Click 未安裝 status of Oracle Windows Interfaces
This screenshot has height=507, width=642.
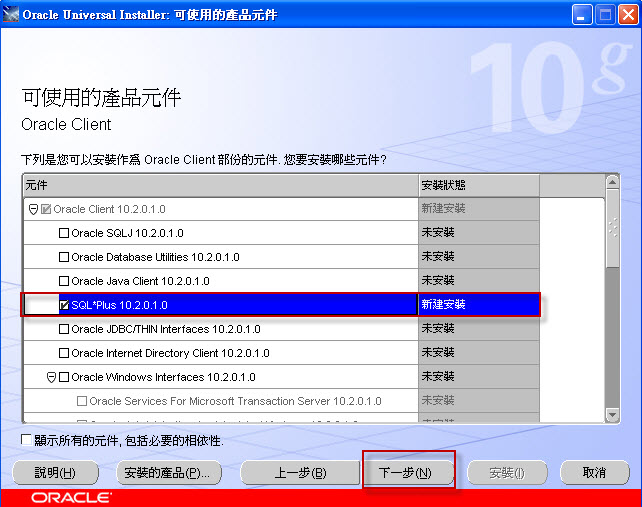(x=438, y=376)
